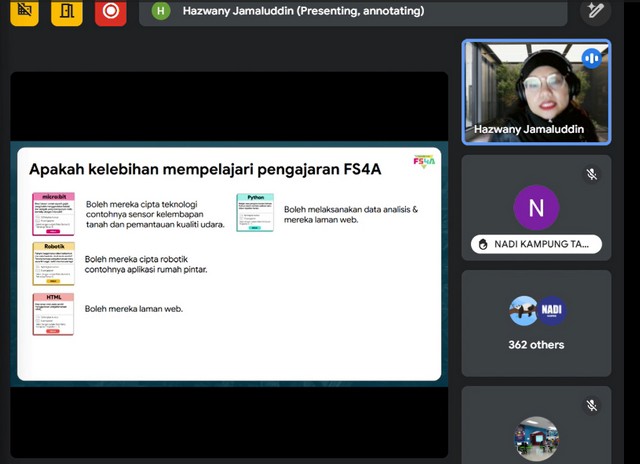Viewport: 640px width, 464px height.
Task: Click the slide title about FS4A
Action: pyautogui.click(x=205, y=169)
